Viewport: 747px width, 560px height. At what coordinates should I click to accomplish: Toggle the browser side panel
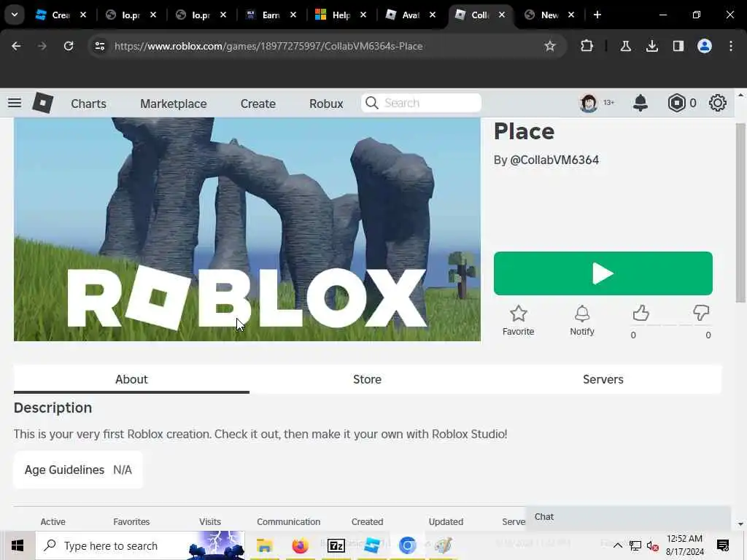pos(678,46)
